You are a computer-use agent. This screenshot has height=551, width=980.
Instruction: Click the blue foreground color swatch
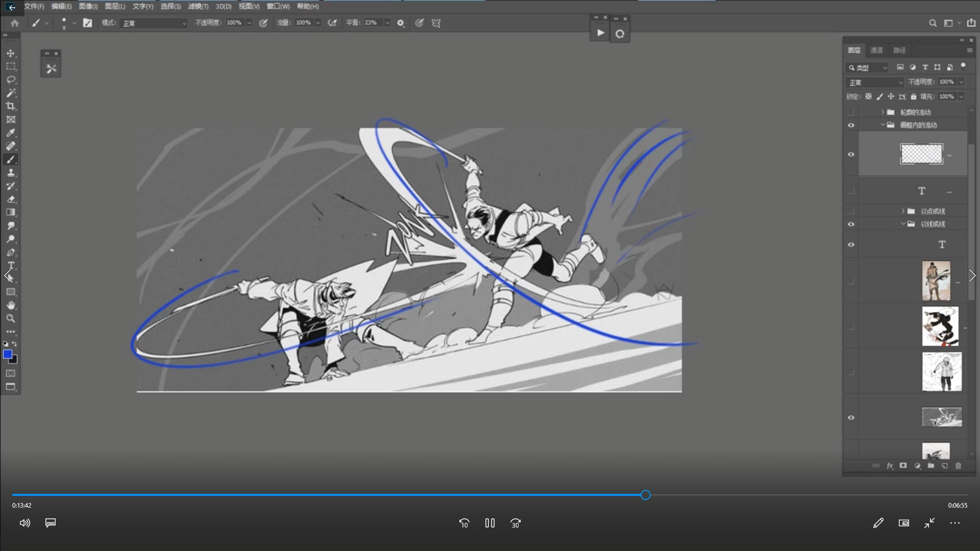8,354
